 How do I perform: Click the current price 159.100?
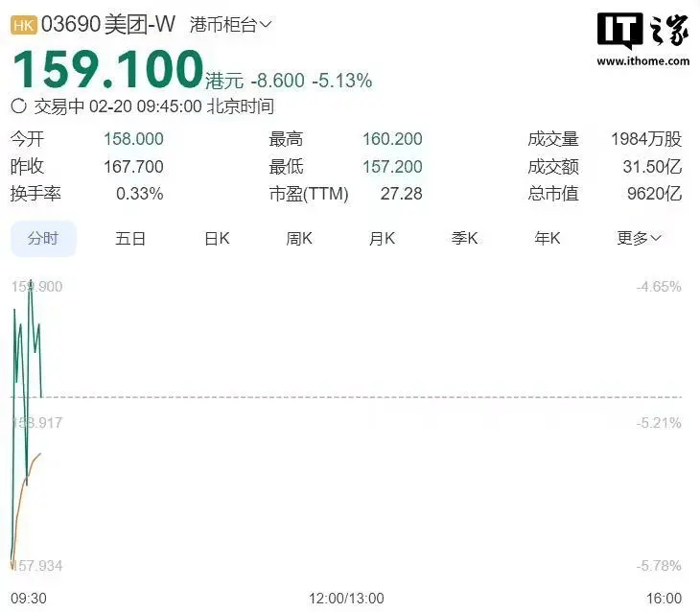click(108, 69)
